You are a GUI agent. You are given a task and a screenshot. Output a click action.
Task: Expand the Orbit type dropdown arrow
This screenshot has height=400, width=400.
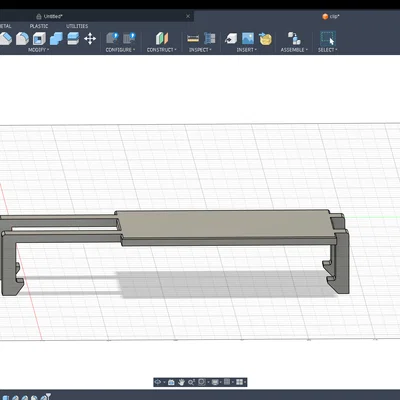pyautogui.click(x=164, y=382)
